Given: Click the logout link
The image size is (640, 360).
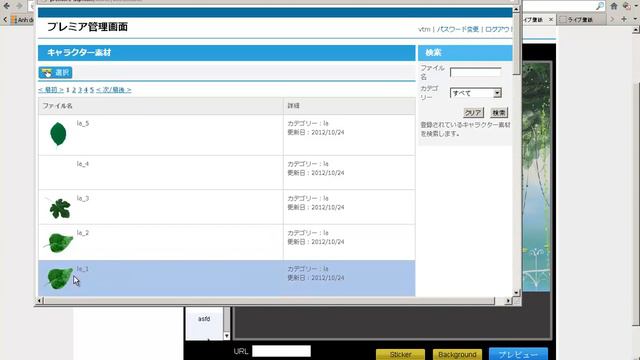Looking at the screenshot, I should tap(498, 29).
